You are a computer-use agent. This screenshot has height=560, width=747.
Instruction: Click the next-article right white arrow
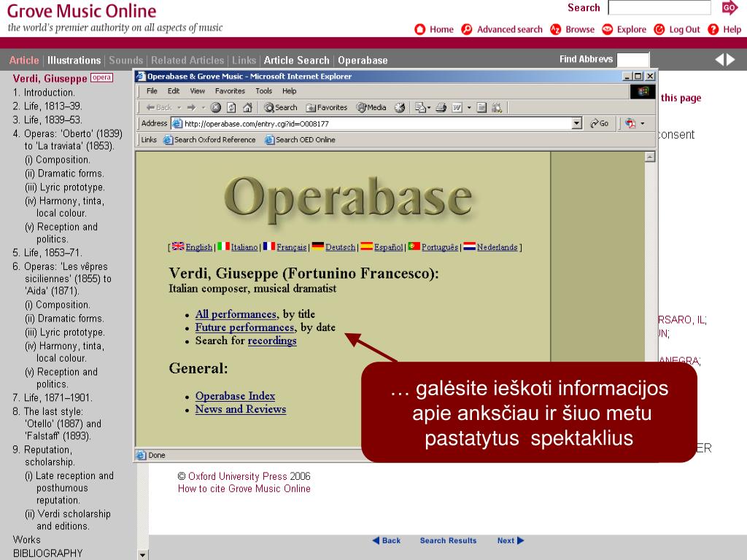730,60
